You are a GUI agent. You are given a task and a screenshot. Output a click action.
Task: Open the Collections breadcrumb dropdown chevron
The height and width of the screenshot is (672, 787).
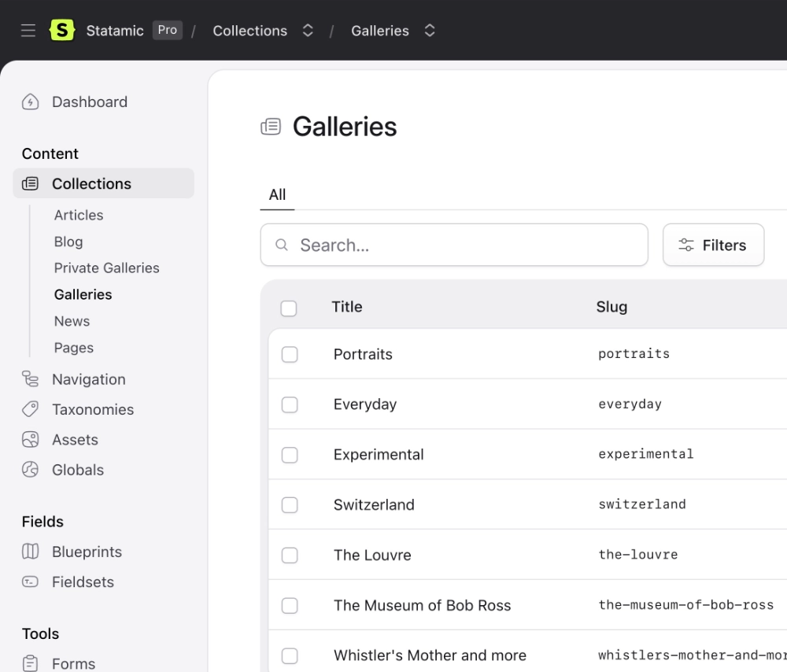click(x=307, y=31)
